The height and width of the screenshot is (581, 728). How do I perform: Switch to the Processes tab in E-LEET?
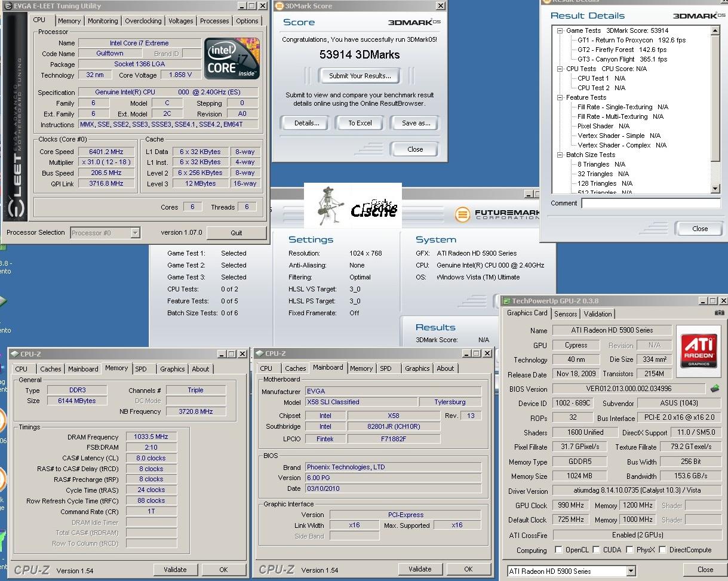point(214,21)
